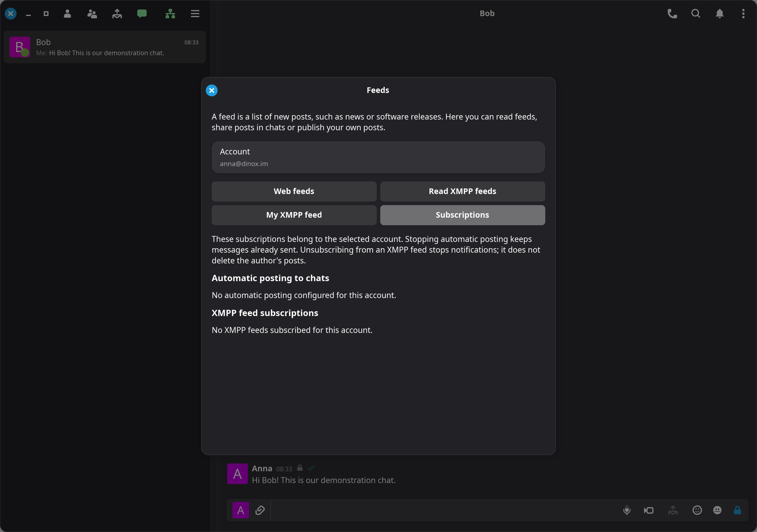This screenshot has width=757, height=532.
Task: Click the lock icon next to Anna's message time
Action: 300,468
